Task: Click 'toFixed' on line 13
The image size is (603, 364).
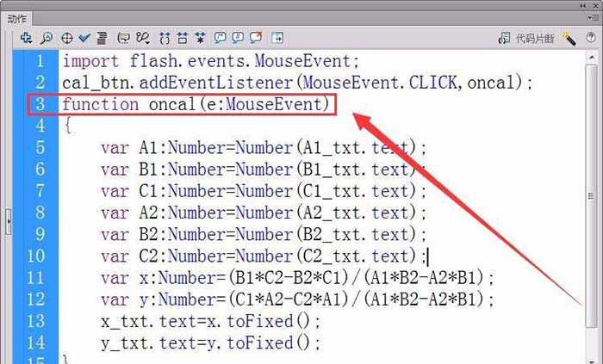Action: coord(260,321)
